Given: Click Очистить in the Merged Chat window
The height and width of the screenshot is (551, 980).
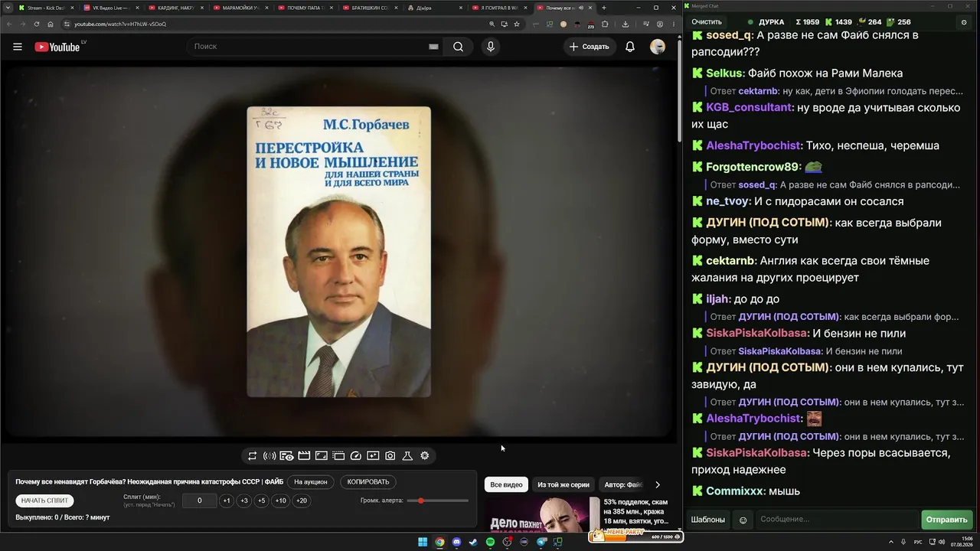Looking at the screenshot, I should click(x=707, y=22).
